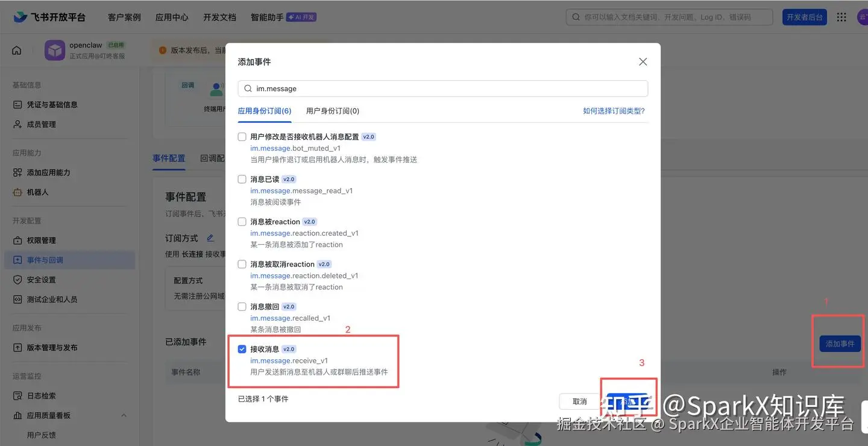Screen dimensions: 868x446
Task: Click im.message.reaction.deleted_v1 event link
Action: (x=304, y=275)
